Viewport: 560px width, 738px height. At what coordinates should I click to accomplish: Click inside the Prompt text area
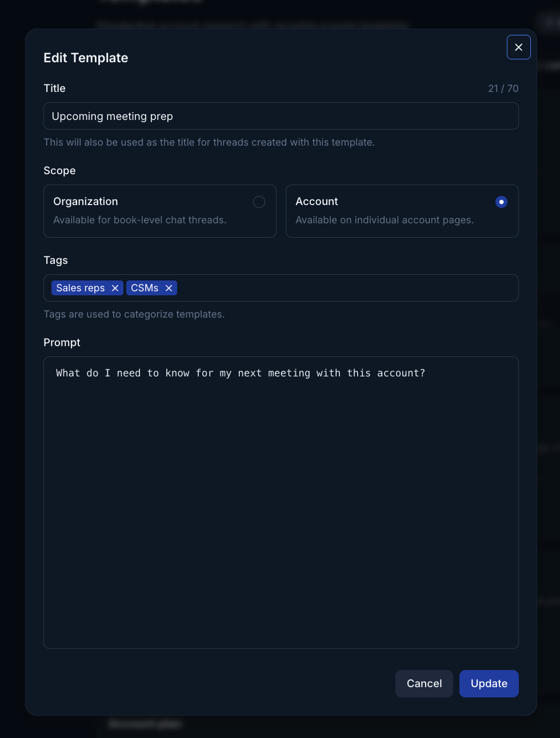point(281,502)
